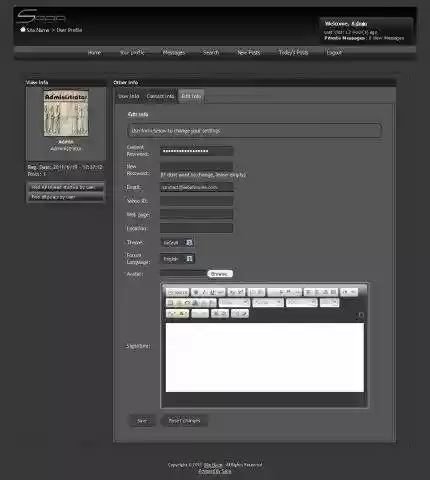The height and width of the screenshot is (480, 430).
Task: Apply Bold in the signature editor
Action: (196, 292)
